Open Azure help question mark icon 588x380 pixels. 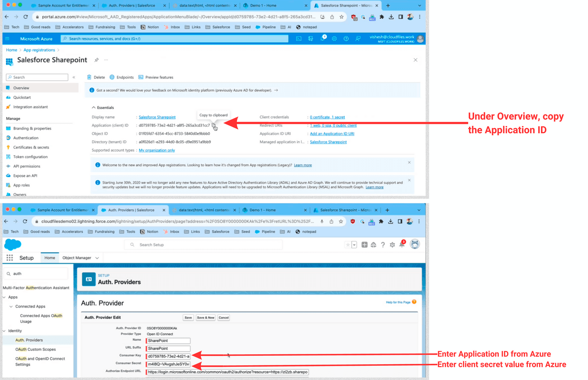pos(346,39)
